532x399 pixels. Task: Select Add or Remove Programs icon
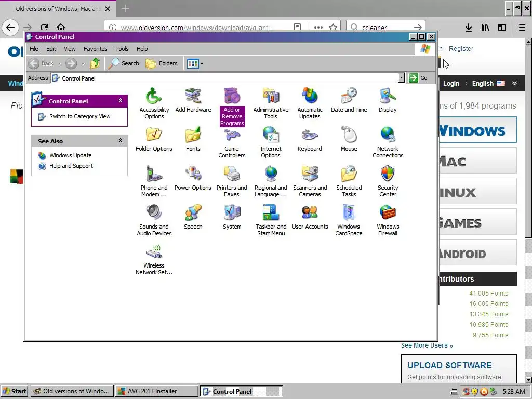[232, 107]
